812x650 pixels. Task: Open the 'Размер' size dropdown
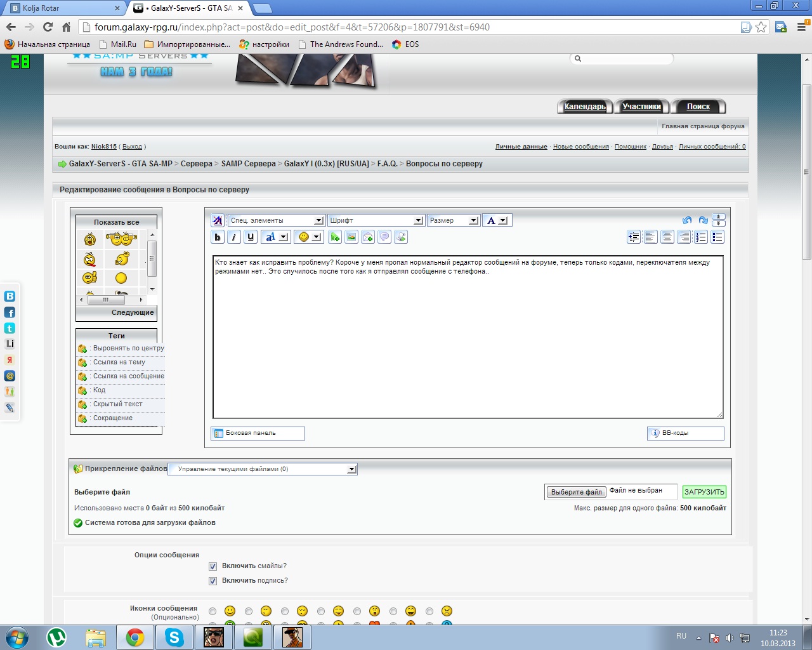coord(453,220)
